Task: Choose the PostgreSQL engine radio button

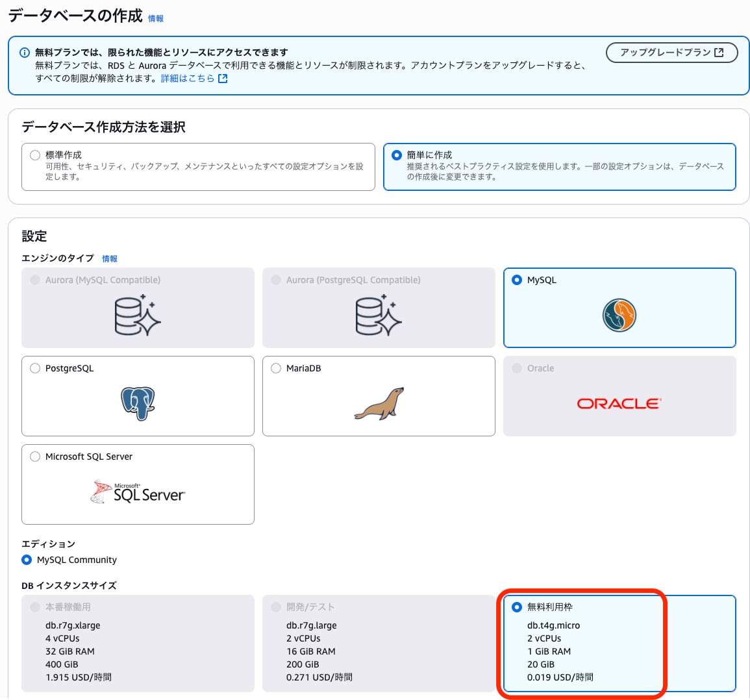Action: coord(35,368)
